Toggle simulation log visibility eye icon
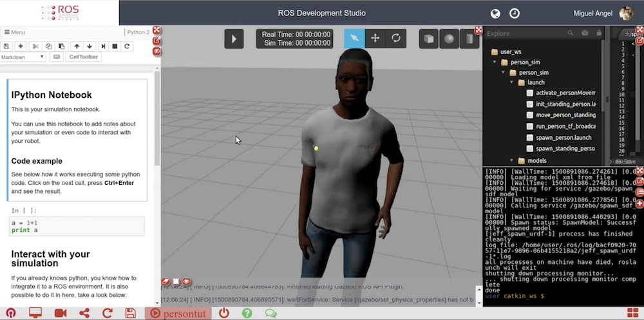Screen dimensions: 644x320 [187, 281]
